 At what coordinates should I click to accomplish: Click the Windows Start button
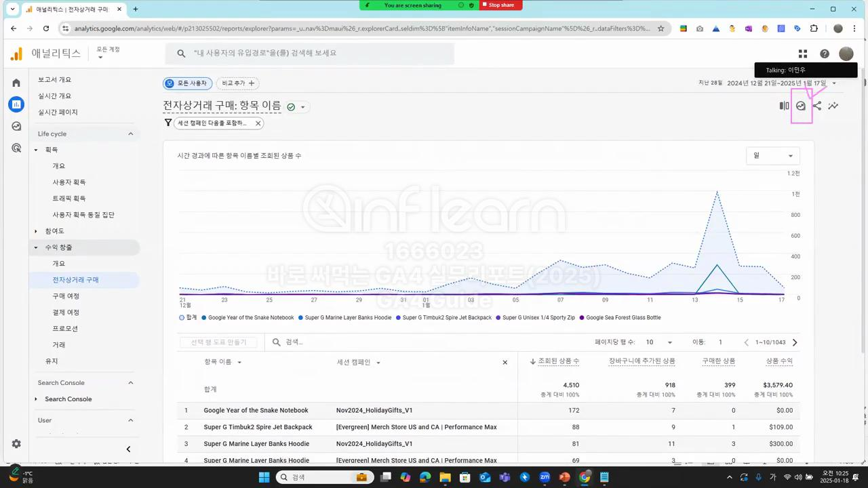pos(264,477)
